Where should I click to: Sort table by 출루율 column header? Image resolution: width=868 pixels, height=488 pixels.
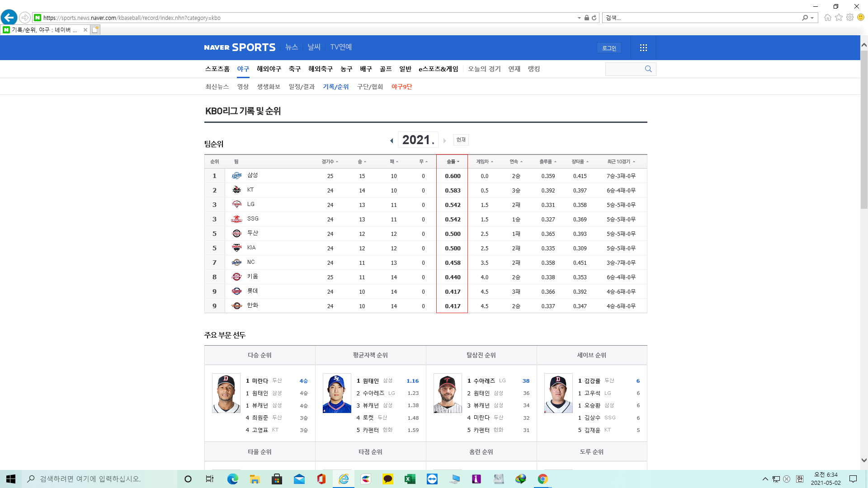[x=548, y=162]
